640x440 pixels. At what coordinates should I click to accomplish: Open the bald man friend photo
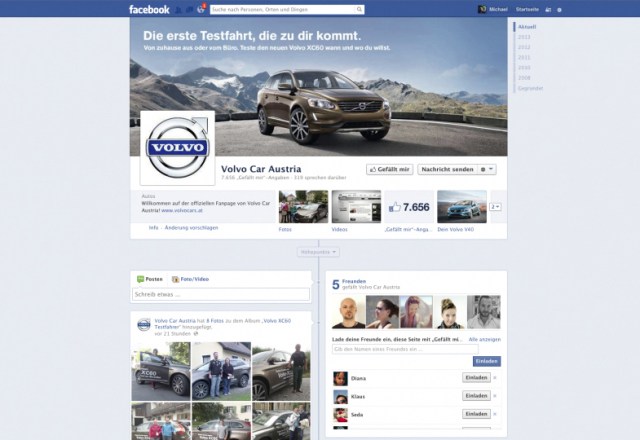coord(349,312)
